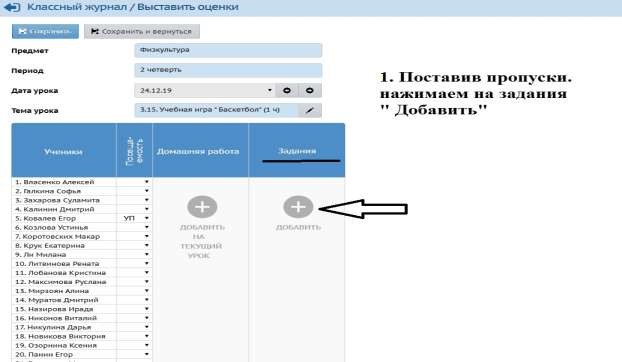Select student 17. Никулина Дарья

(53, 327)
